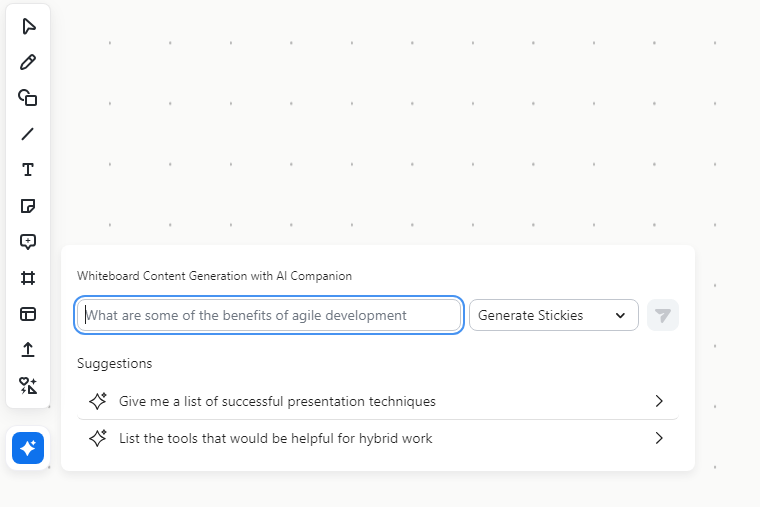Expand chevron next to presentation techniques suggestion
Viewport: 760px width, 507px height.
(x=659, y=401)
